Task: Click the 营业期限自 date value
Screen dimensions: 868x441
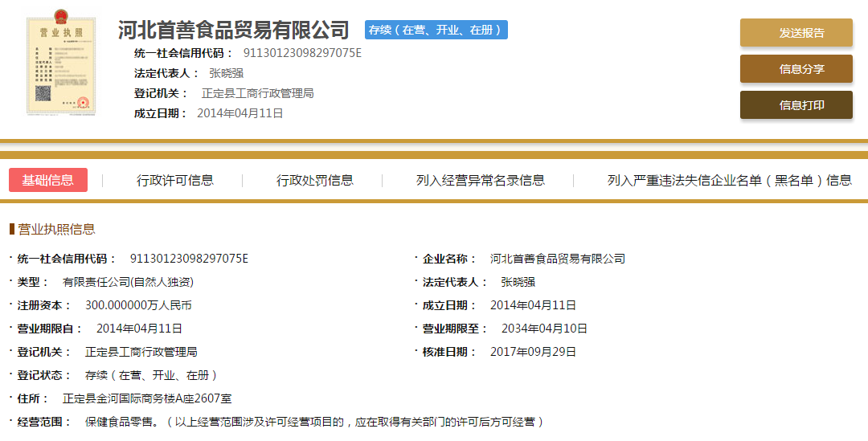Action: pyautogui.click(x=139, y=329)
